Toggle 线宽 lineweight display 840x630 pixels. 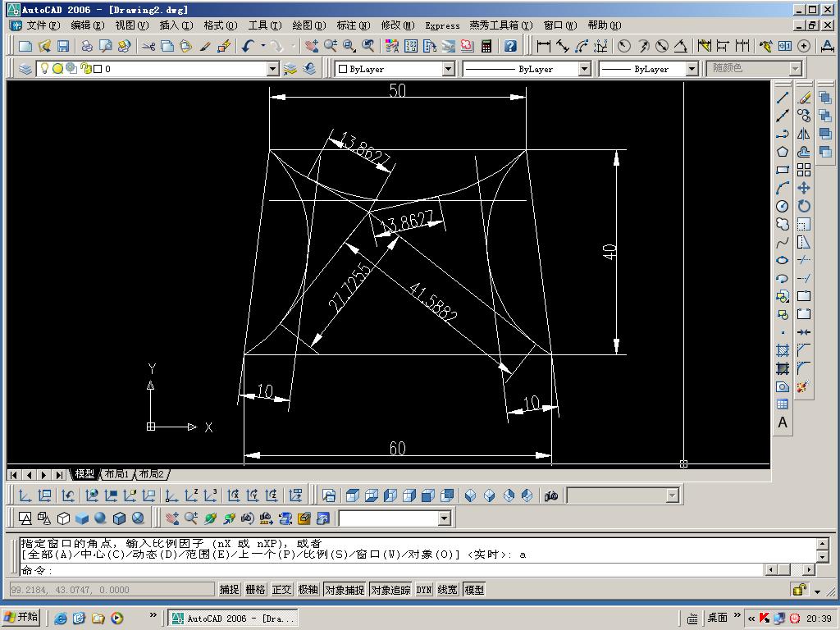447,590
